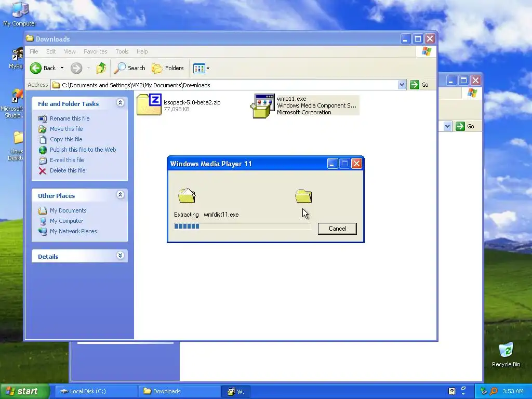Collapse the Other Places panel

pyautogui.click(x=120, y=195)
